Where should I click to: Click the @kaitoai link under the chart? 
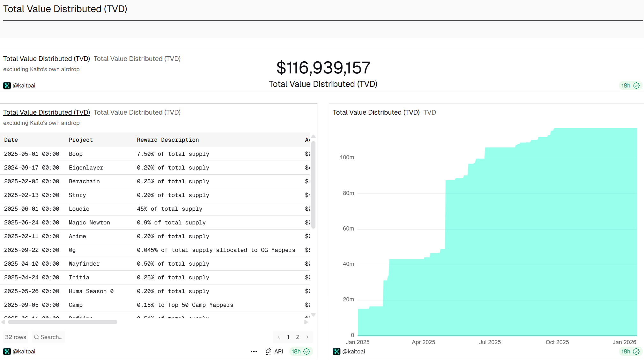pos(353,352)
